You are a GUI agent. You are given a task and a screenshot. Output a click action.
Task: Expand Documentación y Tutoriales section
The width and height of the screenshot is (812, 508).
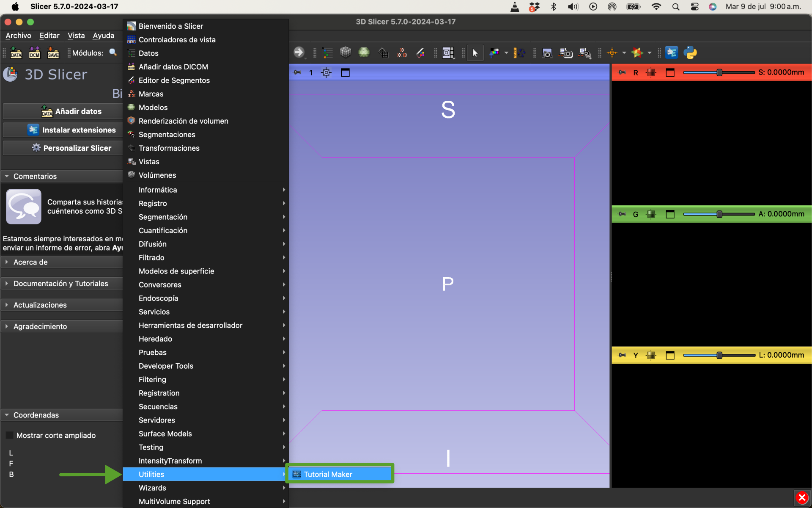click(x=62, y=284)
